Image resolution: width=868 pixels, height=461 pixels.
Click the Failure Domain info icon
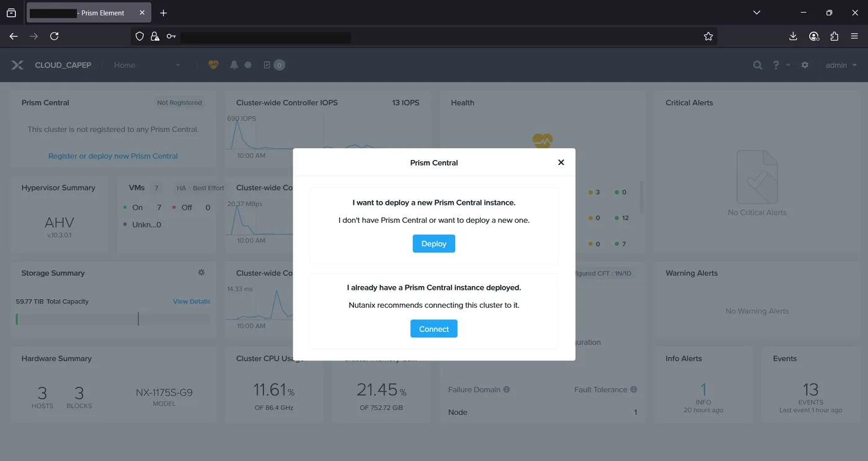pyautogui.click(x=507, y=390)
